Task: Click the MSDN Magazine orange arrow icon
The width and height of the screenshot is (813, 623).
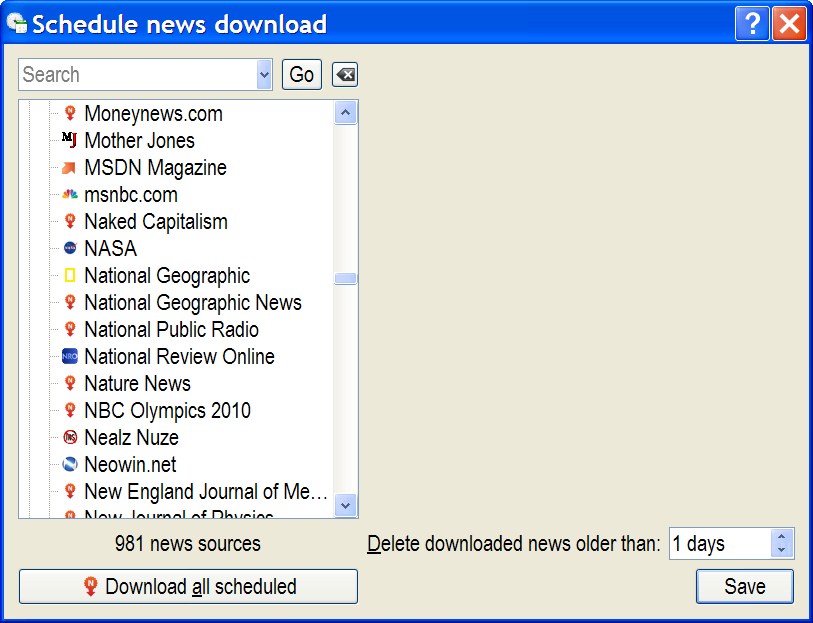Action: [x=69, y=167]
